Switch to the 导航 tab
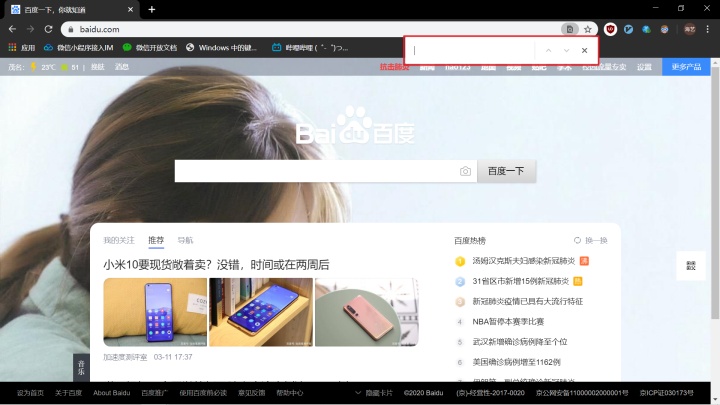 186,240
